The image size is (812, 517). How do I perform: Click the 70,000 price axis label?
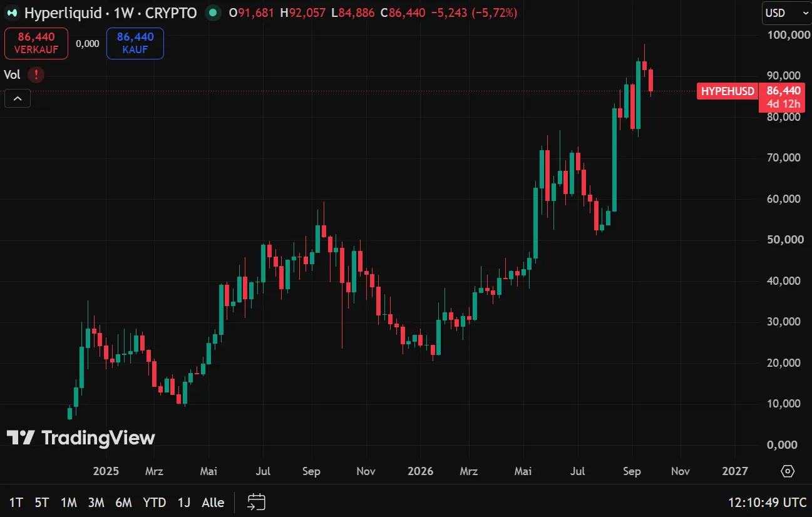[x=783, y=158]
